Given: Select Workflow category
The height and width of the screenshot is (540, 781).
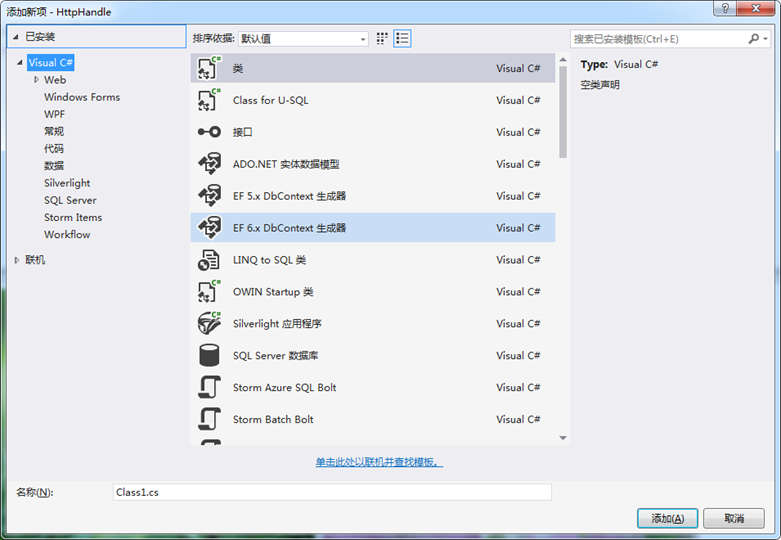Looking at the screenshot, I should (x=67, y=235).
